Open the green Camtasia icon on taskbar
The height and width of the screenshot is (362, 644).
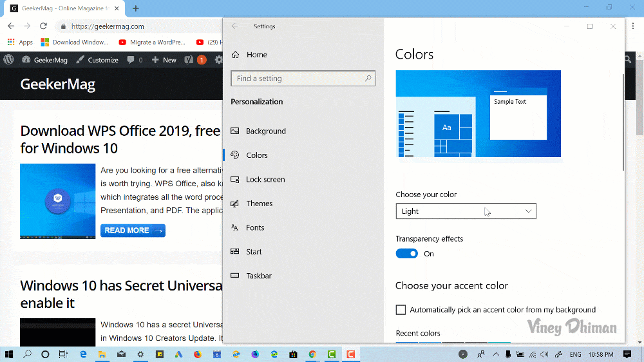(x=332, y=354)
